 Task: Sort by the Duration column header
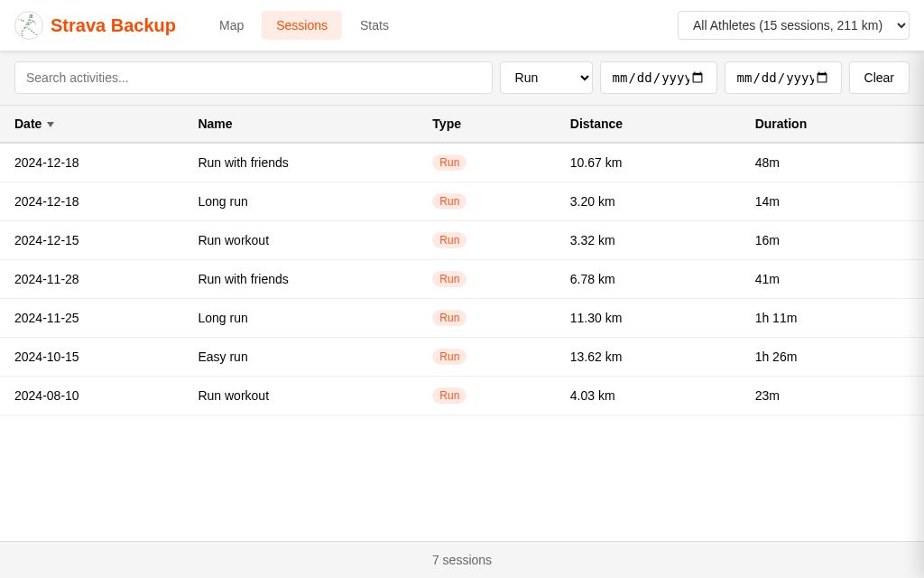[x=781, y=124]
